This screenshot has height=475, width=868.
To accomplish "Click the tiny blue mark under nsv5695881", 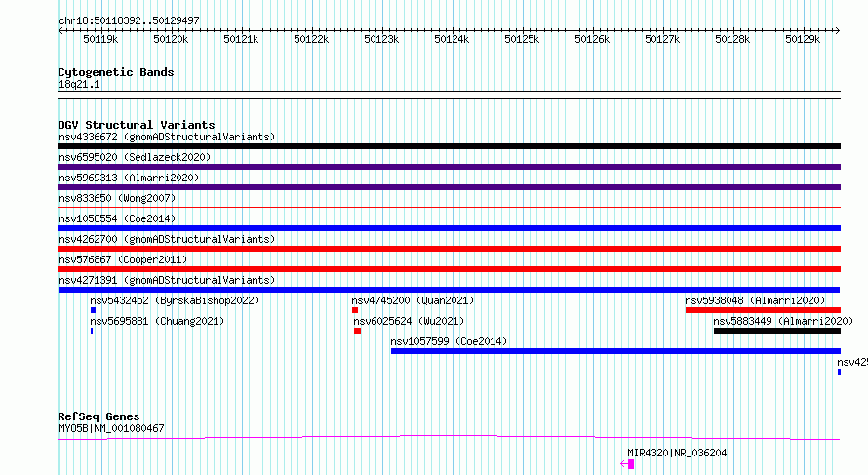I will click(92, 331).
